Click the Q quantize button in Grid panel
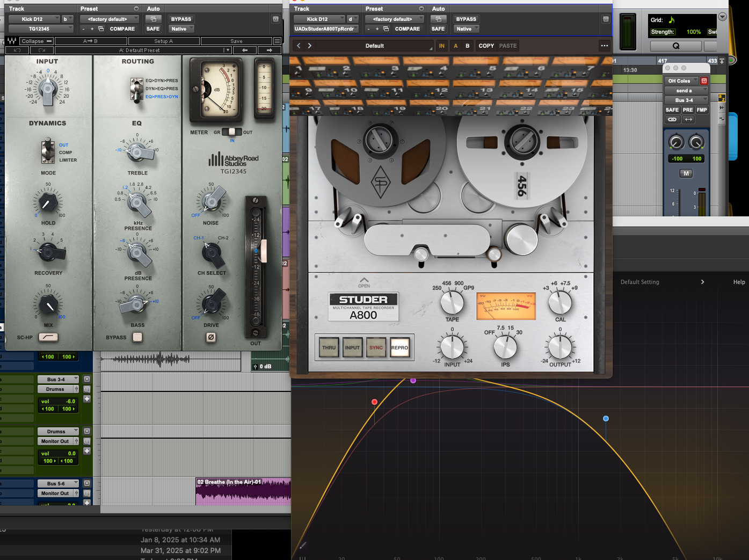This screenshot has width=749, height=560. 675,46
